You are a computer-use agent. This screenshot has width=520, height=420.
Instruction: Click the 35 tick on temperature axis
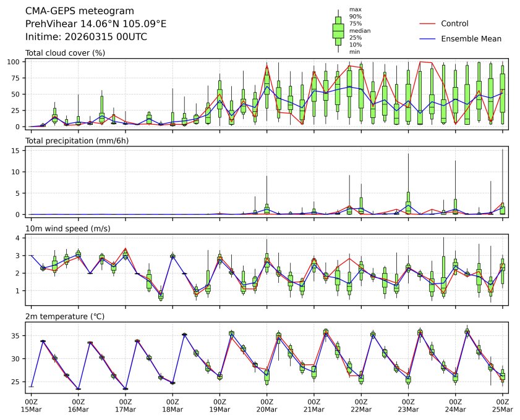[x=19, y=335]
